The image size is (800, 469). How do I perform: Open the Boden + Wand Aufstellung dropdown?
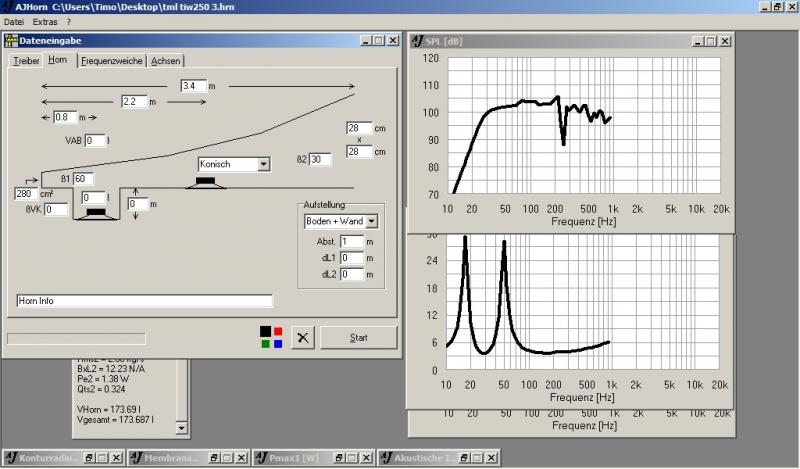(371, 221)
